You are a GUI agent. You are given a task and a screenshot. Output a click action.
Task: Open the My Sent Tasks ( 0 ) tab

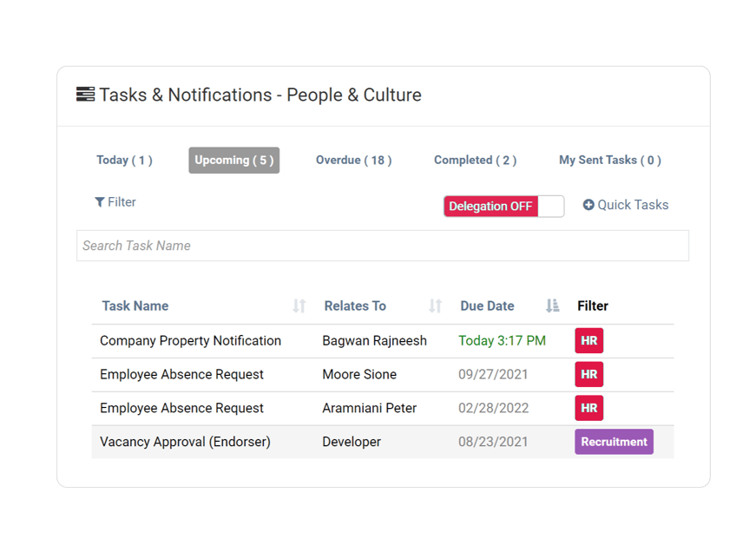coord(609,160)
